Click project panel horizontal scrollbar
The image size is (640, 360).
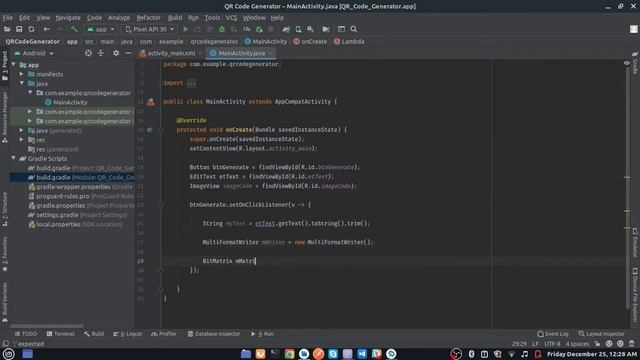47,326
